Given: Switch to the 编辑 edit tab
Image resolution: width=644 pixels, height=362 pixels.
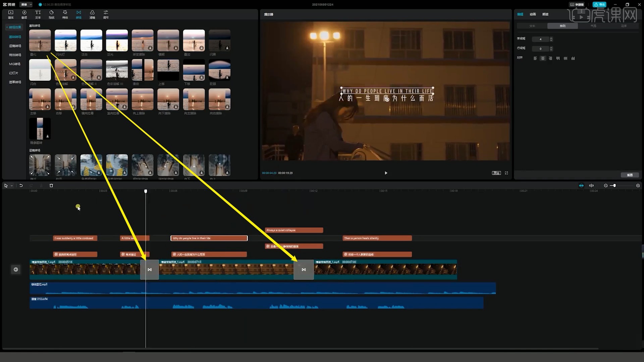Looking at the screenshot, I should coord(520,14).
